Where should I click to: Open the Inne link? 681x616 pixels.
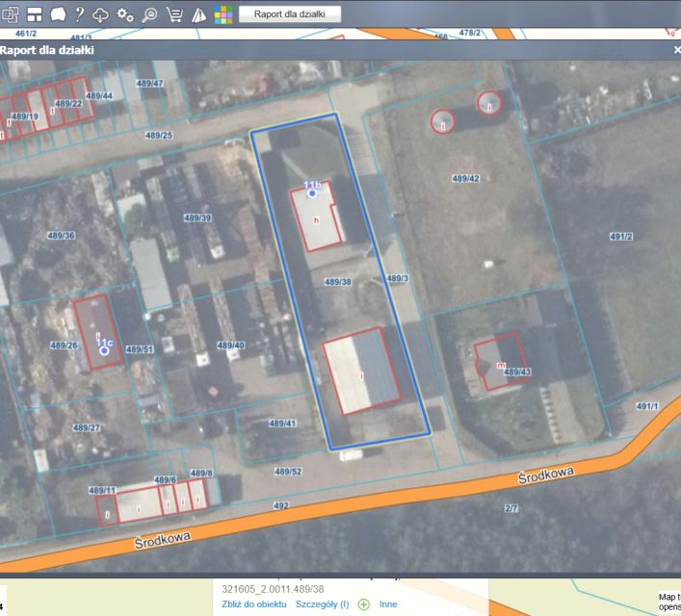point(388,604)
